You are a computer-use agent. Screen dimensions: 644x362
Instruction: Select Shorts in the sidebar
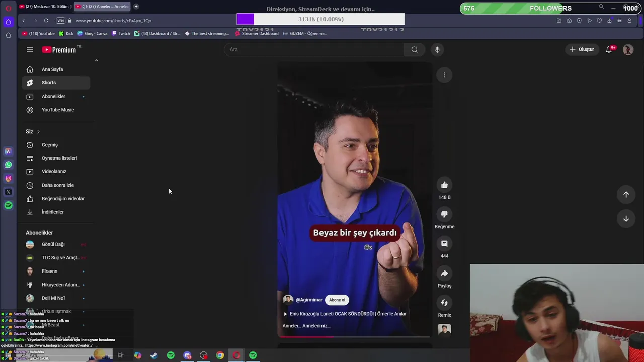coord(56,83)
